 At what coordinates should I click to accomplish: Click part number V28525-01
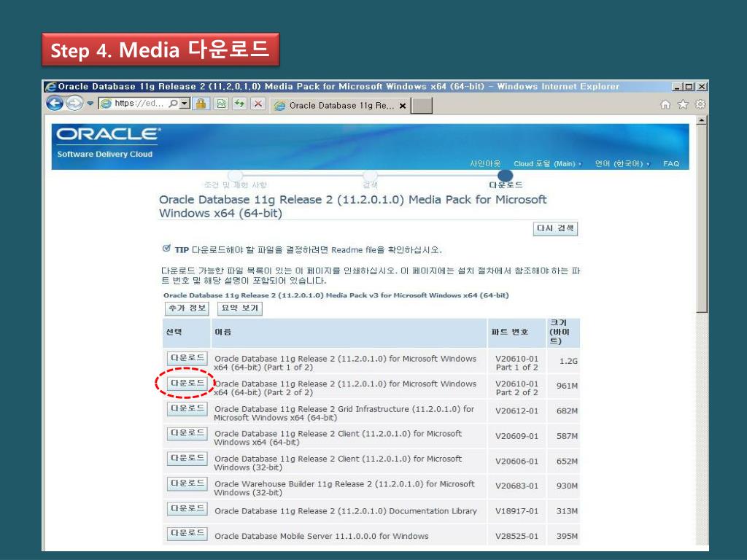(517, 536)
